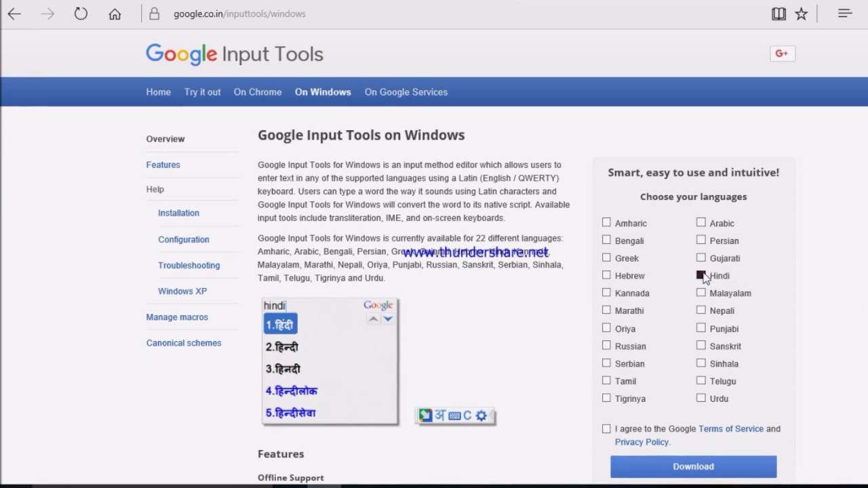Open the browser hub menu icon
The height and width of the screenshot is (488, 868).
coord(845,14)
